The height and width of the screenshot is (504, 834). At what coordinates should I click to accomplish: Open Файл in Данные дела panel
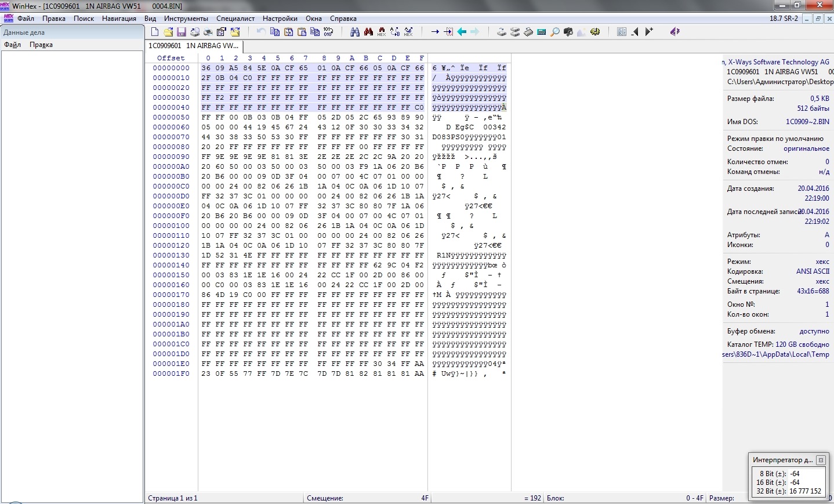(x=12, y=45)
